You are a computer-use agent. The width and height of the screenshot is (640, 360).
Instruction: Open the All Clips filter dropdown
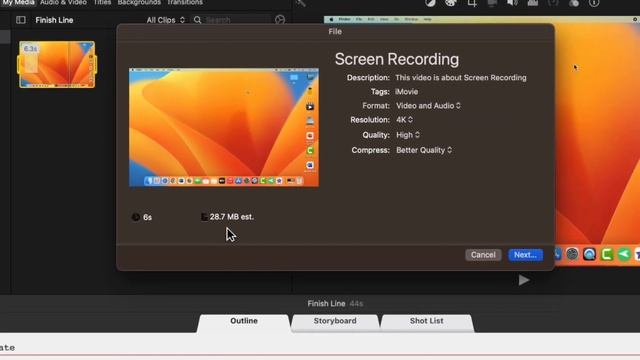click(166, 20)
